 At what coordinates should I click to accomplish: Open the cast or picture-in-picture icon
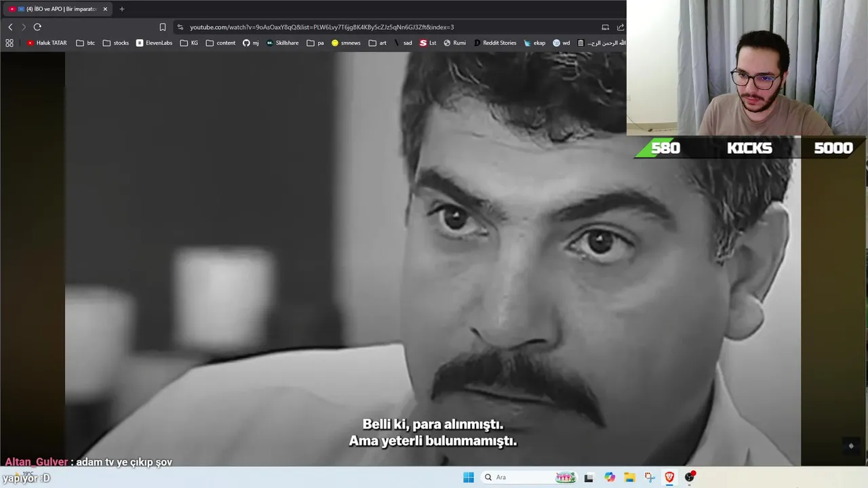tap(605, 27)
